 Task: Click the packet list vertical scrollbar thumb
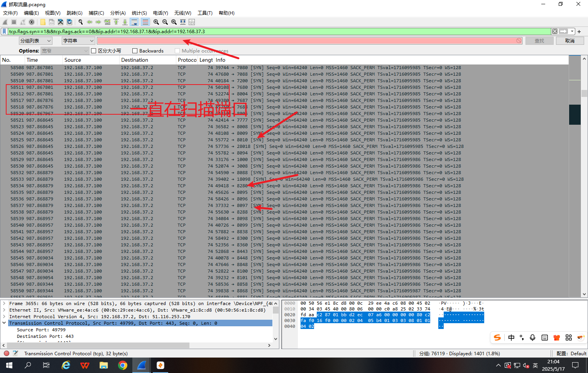[584, 93]
